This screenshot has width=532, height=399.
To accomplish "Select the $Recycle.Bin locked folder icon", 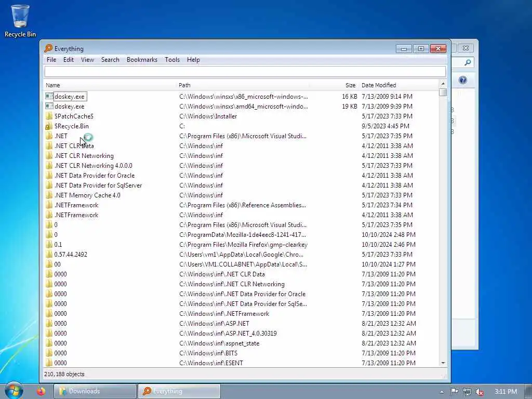I will [x=49, y=126].
